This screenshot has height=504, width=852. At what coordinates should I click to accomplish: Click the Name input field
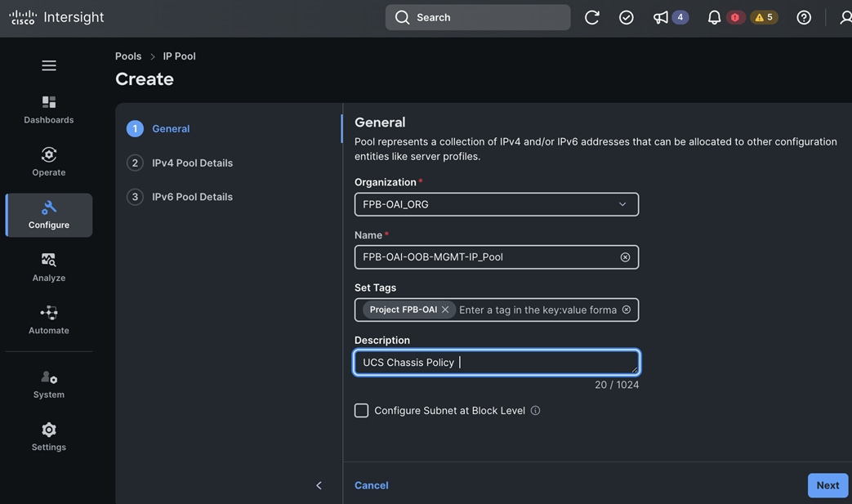tap(497, 256)
